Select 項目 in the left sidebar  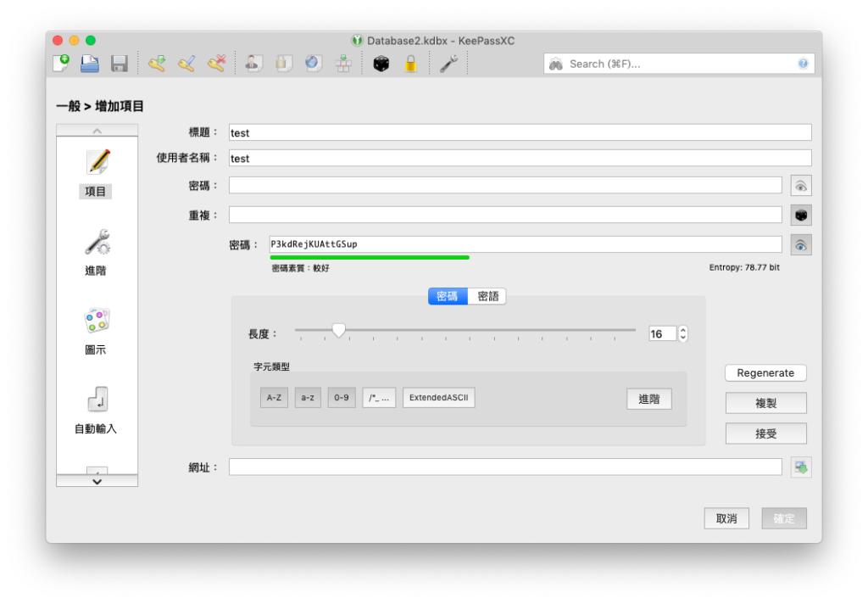point(96,173)
